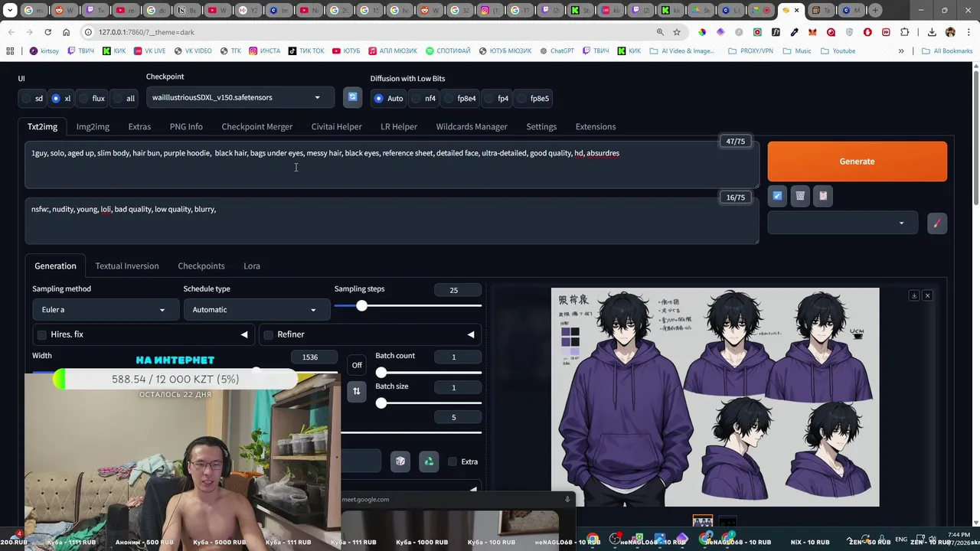
Task: Open the ChatGPT bookmark
Action: tap(556, 51)
